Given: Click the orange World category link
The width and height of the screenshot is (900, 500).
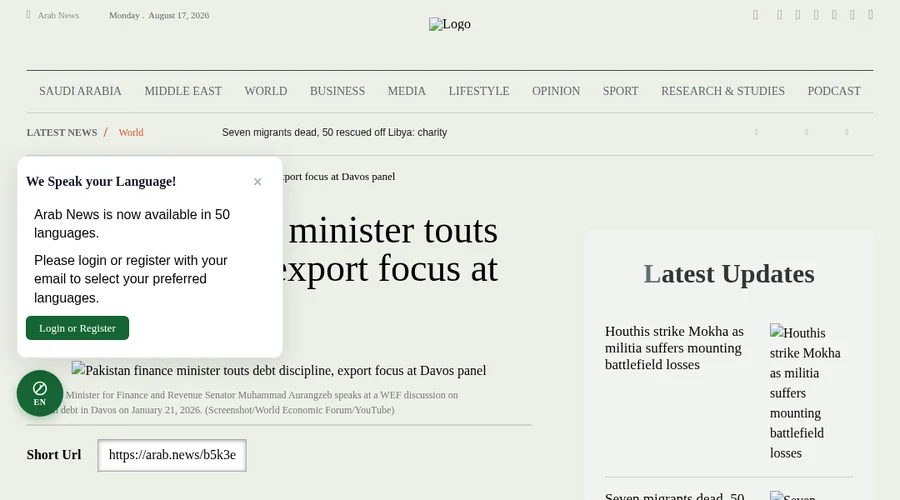Looking at the screenshot, I should pos(131,133).
